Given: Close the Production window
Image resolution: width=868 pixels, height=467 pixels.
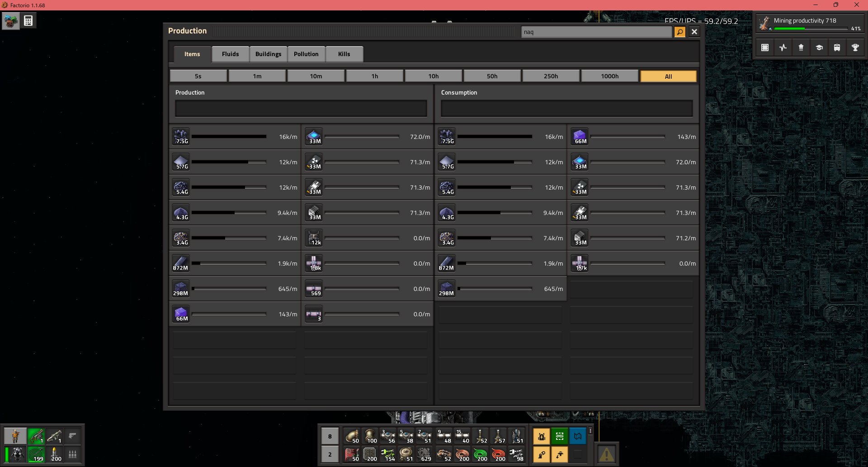Looking at the screenshot, I should pos(694,32).
